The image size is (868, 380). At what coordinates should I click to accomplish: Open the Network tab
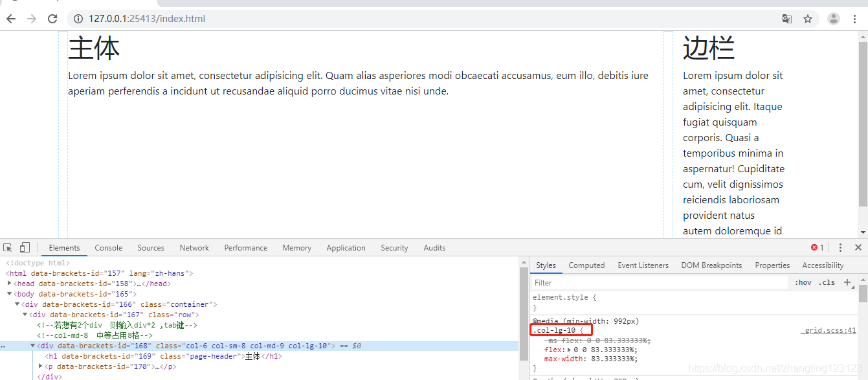pyautogui.click(x=194, y=248)
